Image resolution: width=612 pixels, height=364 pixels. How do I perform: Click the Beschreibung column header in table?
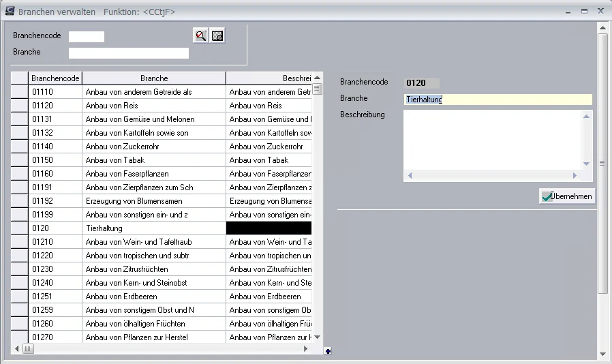coord(269,78)
